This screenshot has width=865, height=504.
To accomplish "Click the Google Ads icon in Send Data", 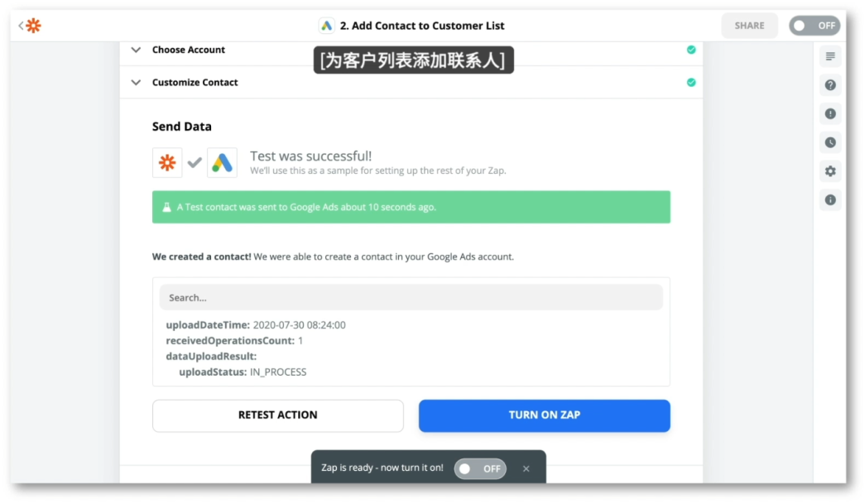I will click(222, 163).
